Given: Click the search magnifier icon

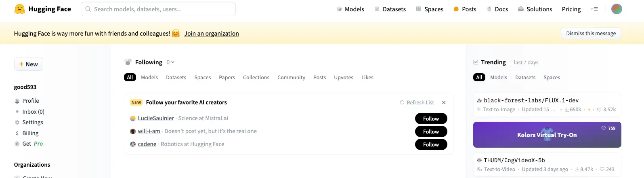Looking at the screenshot, I should click(x=88, y=9).
